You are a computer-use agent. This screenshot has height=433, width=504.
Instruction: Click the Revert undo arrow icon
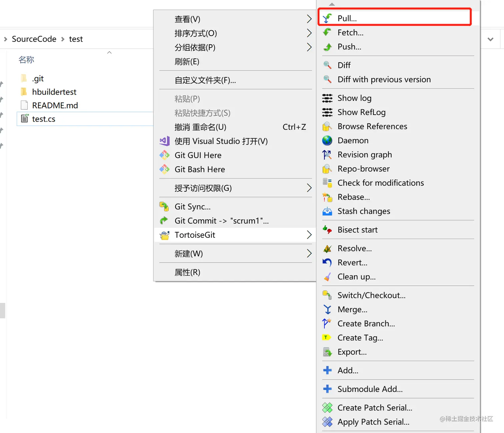(x=327, y=263)
